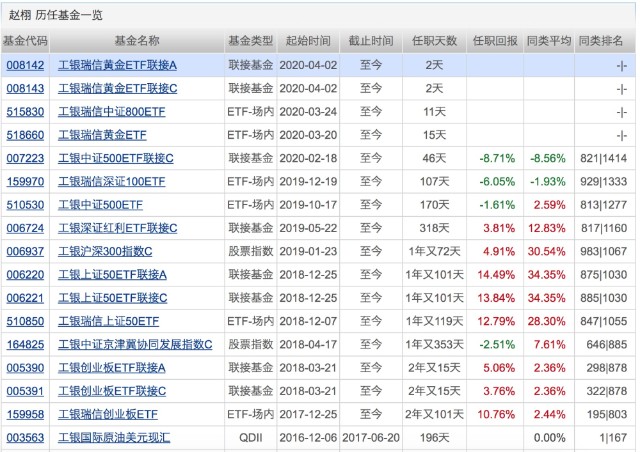Viewport: 640px width, 452px height.
Task: Click the 截止时间 column header
Action: [x=371, y=41]
